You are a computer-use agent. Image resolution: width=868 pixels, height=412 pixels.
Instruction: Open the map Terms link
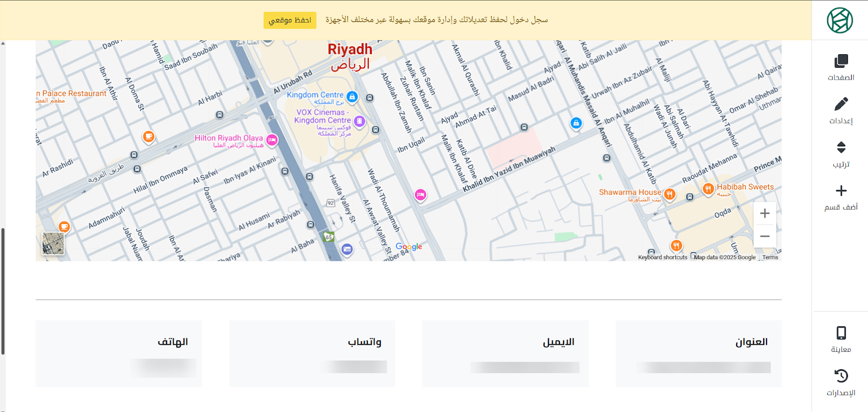[x=770, y=257]
